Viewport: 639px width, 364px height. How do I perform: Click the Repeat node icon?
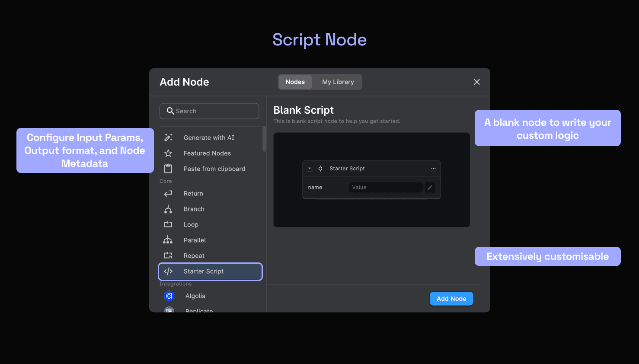(168, 255)
